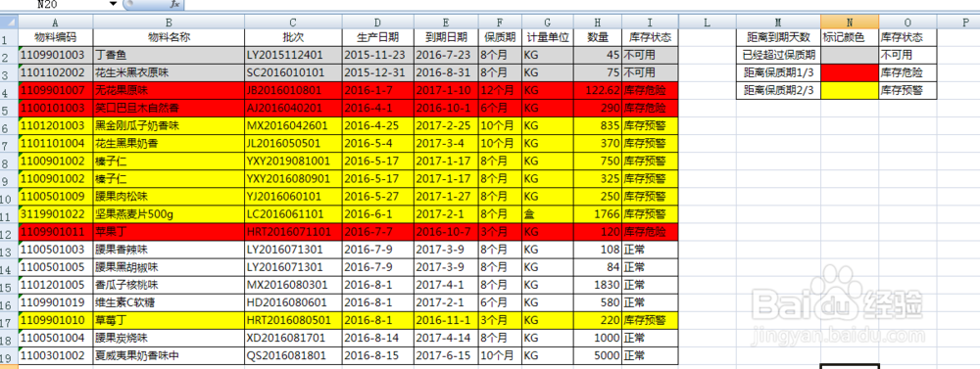Image resolution: width=980 pixels, height=369 pixels.
Task: Select column L header
Action: 707,22
